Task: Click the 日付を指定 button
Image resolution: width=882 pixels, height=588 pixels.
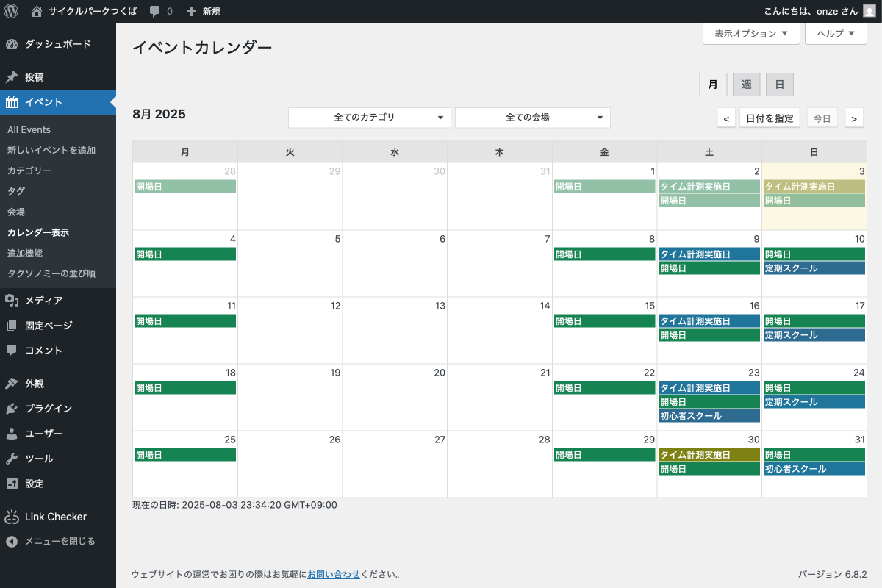Action: pos(770,118)
